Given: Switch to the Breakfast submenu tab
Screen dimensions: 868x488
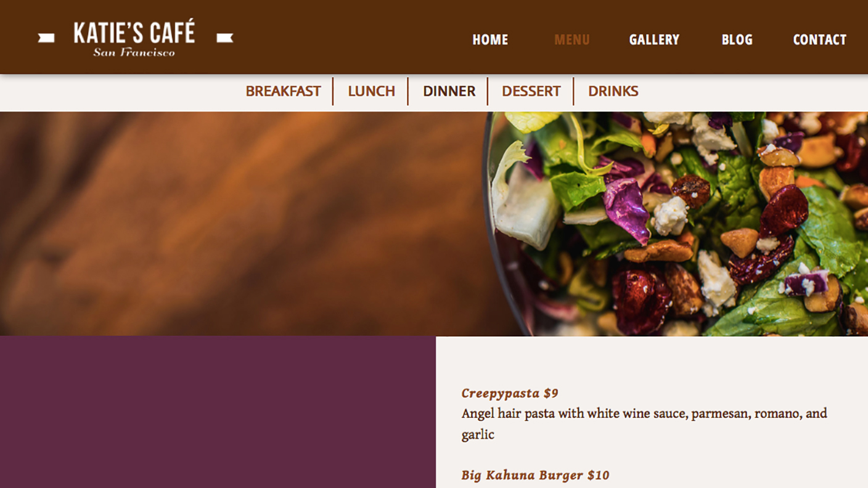Looking at the screenshot, I should [283, 91].
